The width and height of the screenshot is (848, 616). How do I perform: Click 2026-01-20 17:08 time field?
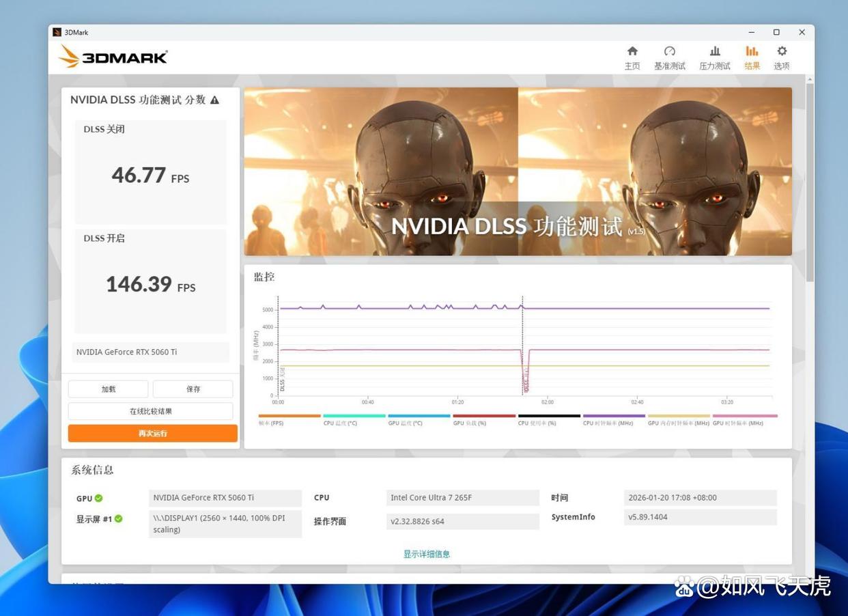click(701, 498)
